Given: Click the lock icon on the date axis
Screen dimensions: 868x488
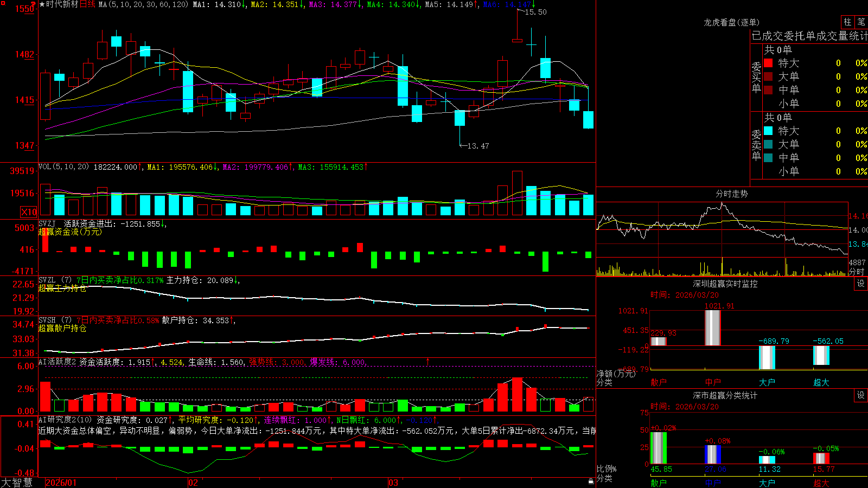Looking at the screenshot, I should 591,481.
